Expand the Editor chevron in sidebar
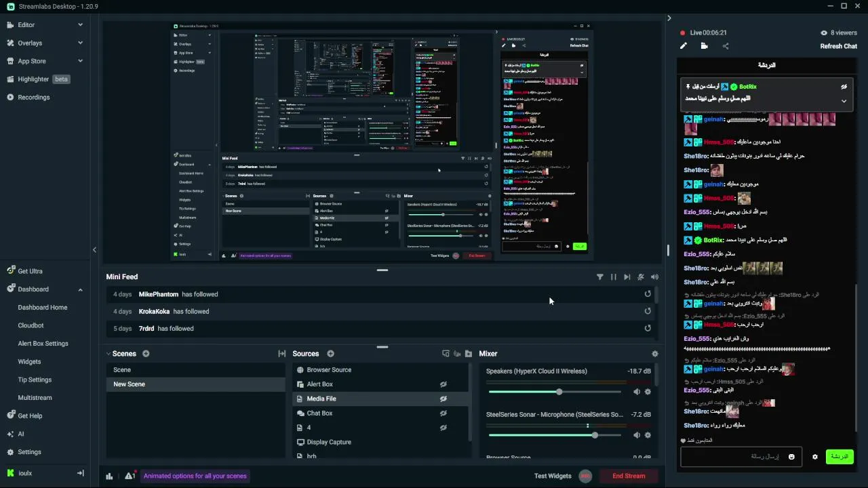 coord(80,24)
